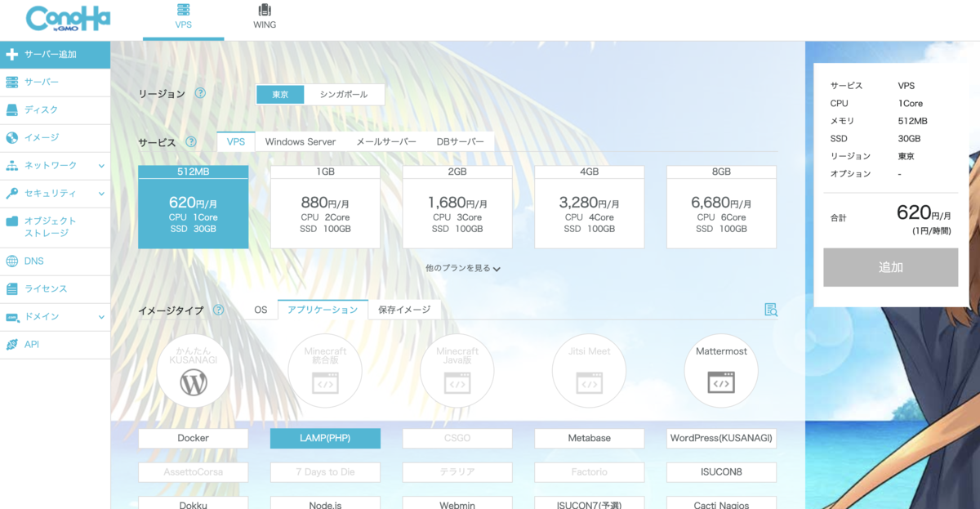Switch to the WING top tab
The height and width of the screenshot is (509, 980).
coord(265,18)
